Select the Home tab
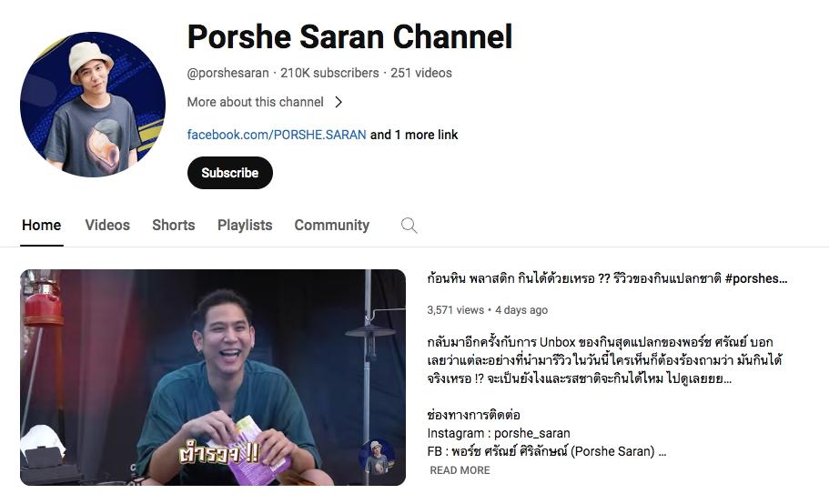Viewport: 829px width, 504px height. tap(41, 225)
